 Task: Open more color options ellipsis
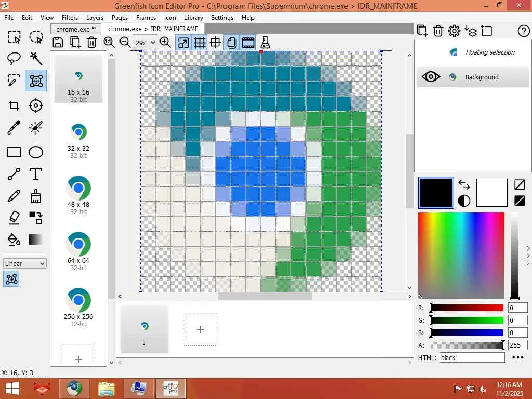(x=518, y=357)
